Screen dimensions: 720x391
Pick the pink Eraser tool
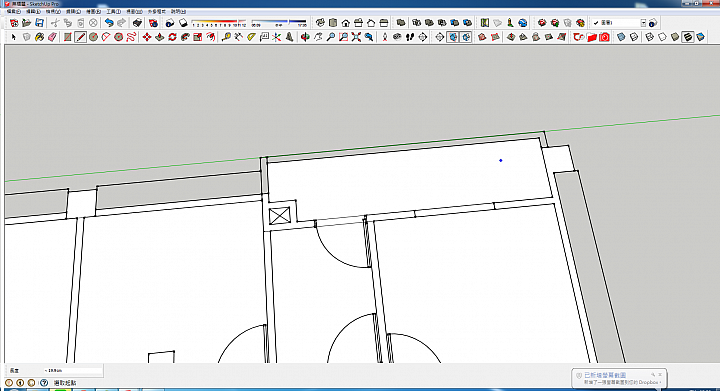52,37
